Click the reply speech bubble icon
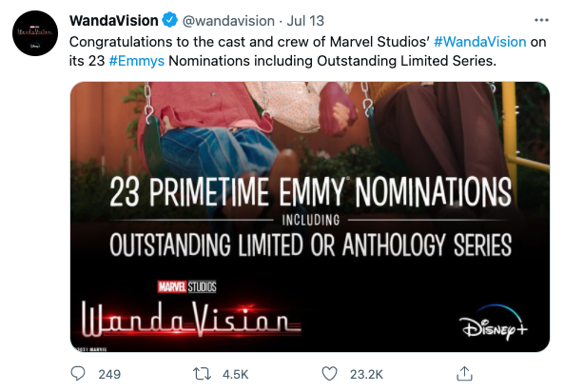Screen dimensions: 564x392 pyautogui.click(x=78, y=374)
